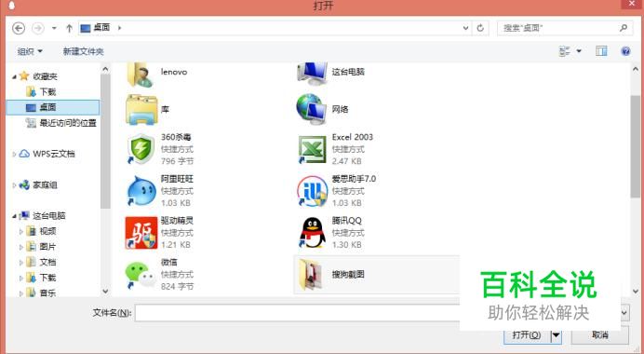Click the 打开(O) button

point(527,335)
